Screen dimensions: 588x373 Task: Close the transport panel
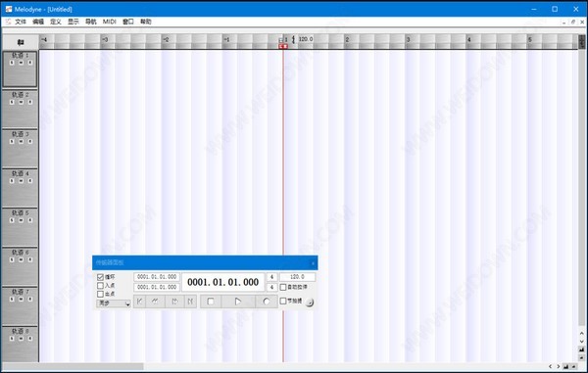point(314,263)
